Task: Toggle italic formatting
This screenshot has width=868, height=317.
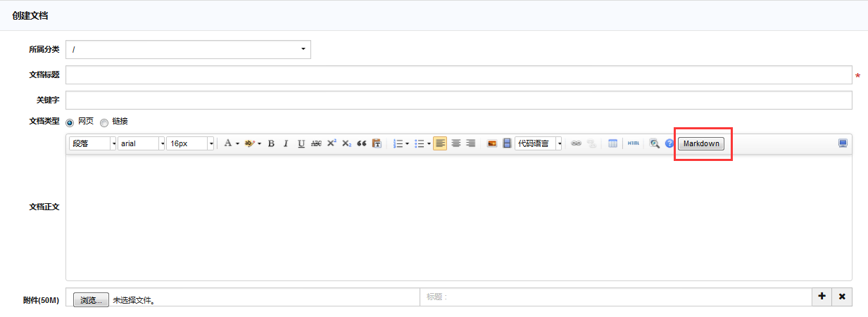Action: [286, 143]
